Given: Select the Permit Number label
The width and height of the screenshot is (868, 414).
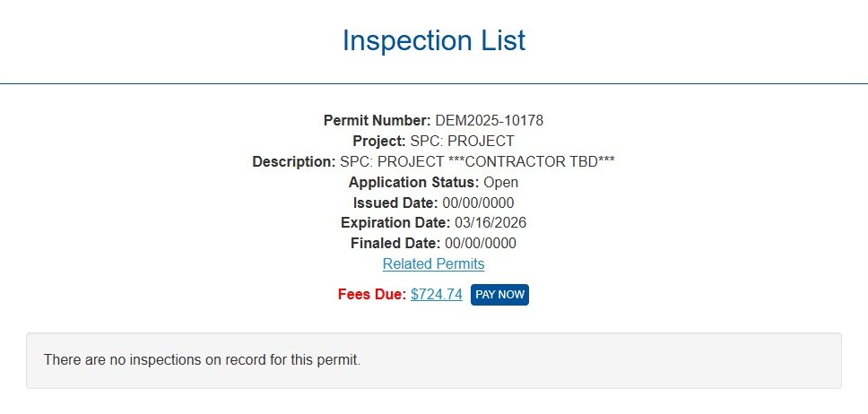Looking at the screenshot, I should click(377, 120).
